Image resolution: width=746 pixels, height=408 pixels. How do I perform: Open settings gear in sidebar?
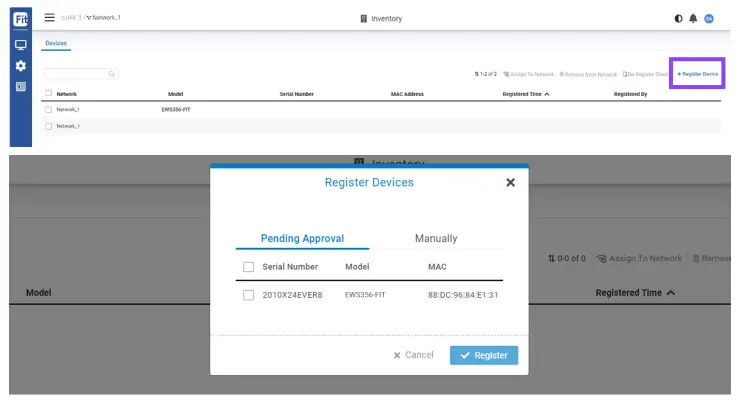[21, 66]
